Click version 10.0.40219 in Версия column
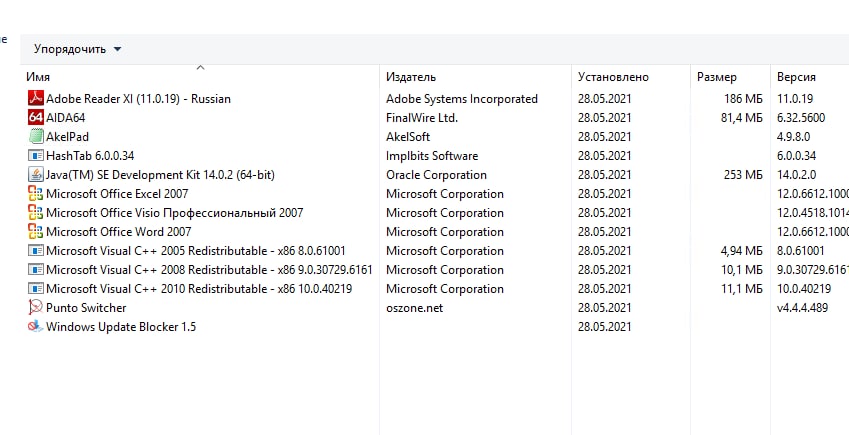 pos(804,288)
